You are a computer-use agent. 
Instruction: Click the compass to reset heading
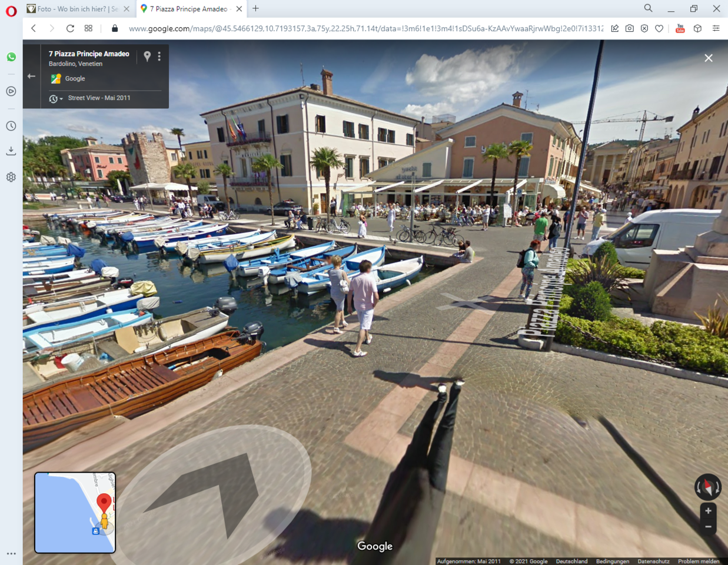[x=707, y=487]
